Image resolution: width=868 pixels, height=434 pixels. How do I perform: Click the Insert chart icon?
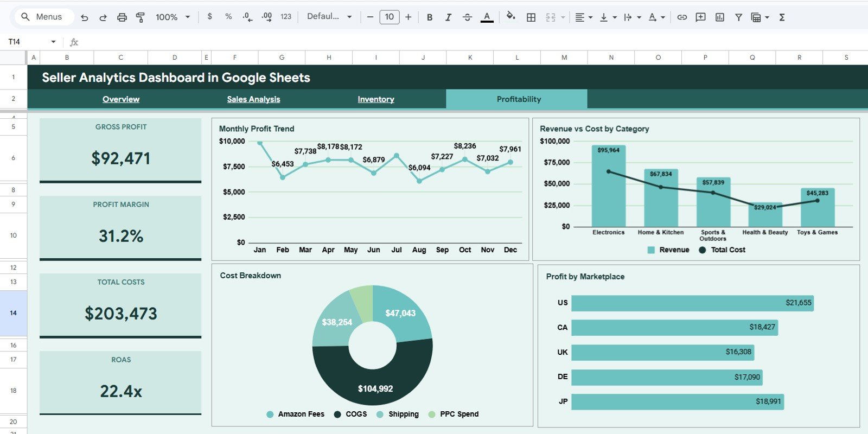click(x=720, y=17)
